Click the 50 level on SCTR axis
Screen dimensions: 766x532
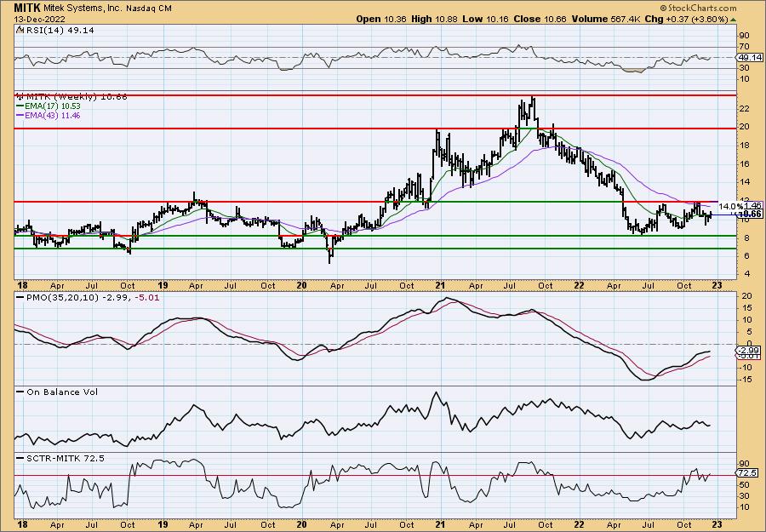coord(745,484)
